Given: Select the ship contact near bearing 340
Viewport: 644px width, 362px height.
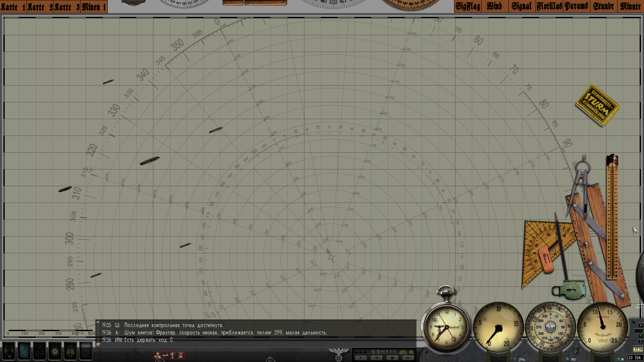Looking at the screenshot, I should coord(215,130).
